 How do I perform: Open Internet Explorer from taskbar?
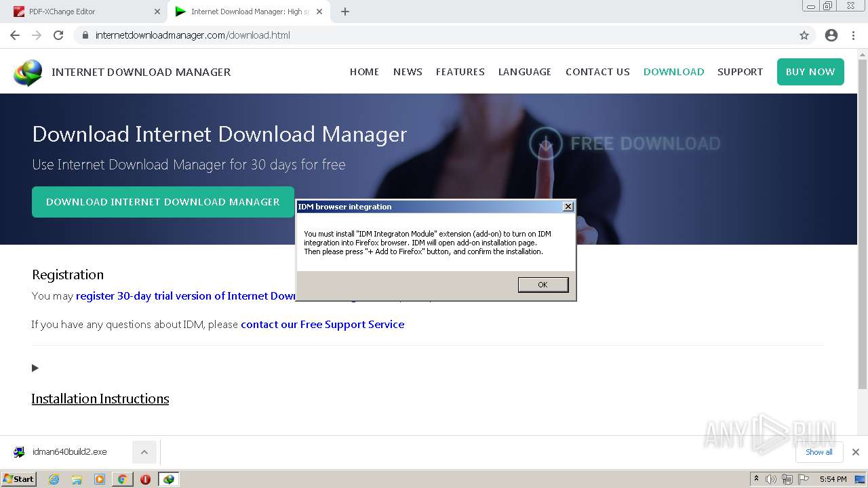point(54,479)
